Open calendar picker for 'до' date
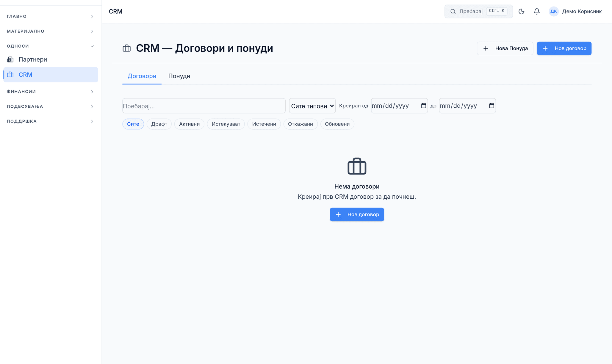Viewport: 612px width, 364px height. coord(492,106)
